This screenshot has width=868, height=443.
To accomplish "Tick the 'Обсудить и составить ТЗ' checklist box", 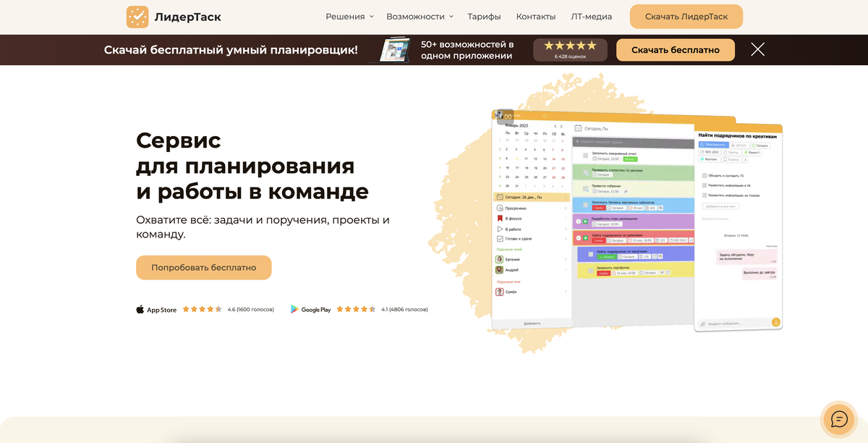I will pyautogui.click(x=705, y=175).
